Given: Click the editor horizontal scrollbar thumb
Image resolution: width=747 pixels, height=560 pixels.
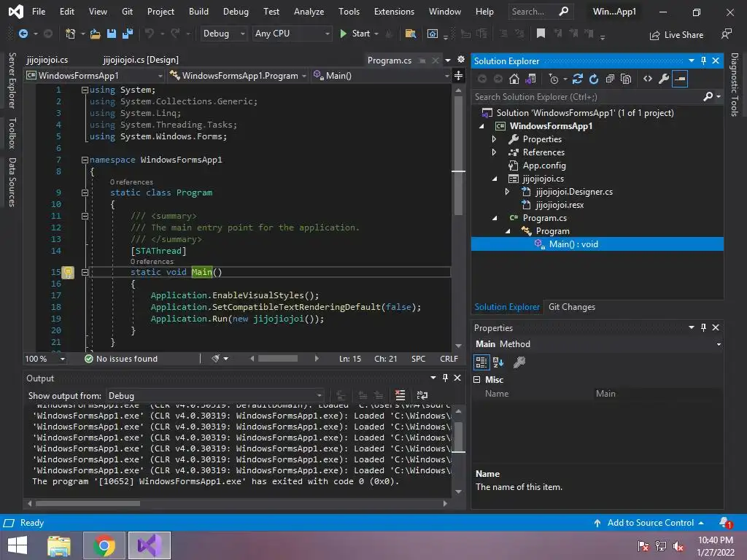Looking at the screenshot, I should (278, 359).
